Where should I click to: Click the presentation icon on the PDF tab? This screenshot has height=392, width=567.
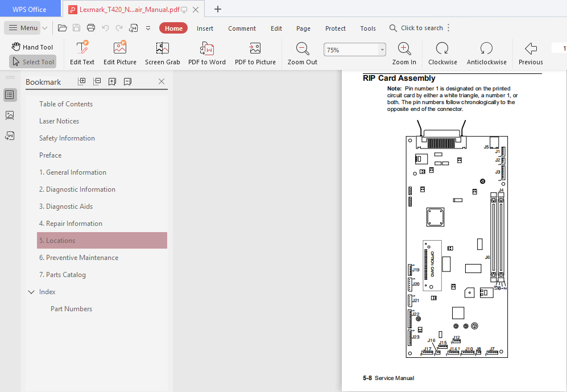point(184,10)
